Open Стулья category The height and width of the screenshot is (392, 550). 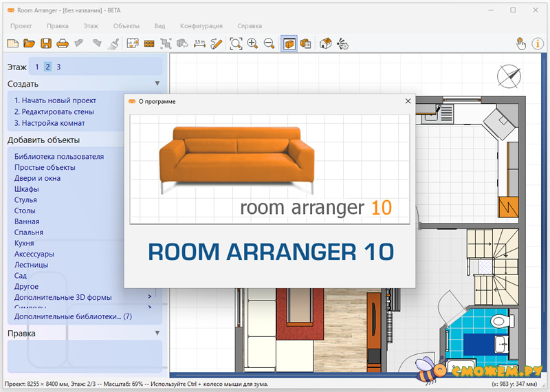tap(25, 200)
